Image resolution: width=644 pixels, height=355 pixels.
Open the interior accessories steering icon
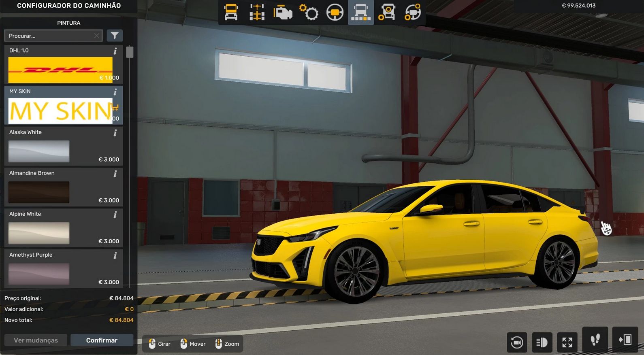click(x=412, y=12)
